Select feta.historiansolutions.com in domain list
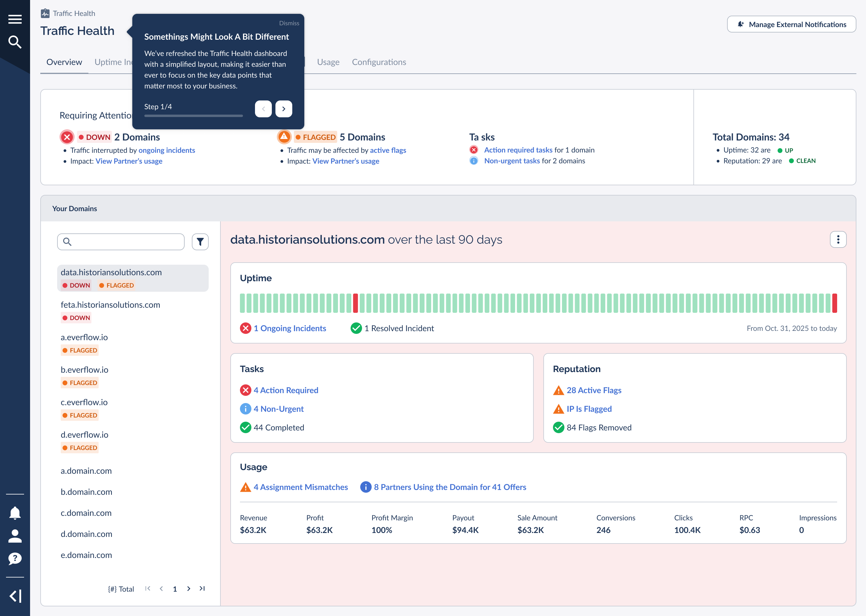Image resolution: width=866 pixels, height=616 pixels. click(133, 311)
